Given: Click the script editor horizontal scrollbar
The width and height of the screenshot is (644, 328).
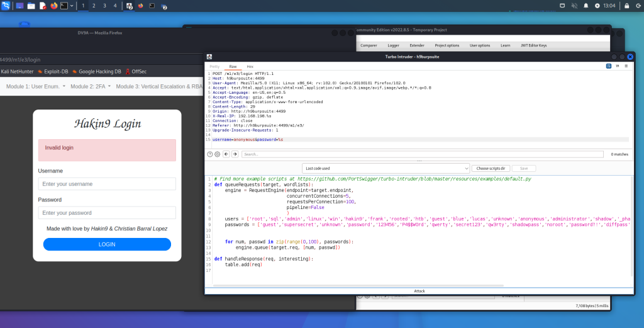Looking at the screenshot, I should point(358,285).
